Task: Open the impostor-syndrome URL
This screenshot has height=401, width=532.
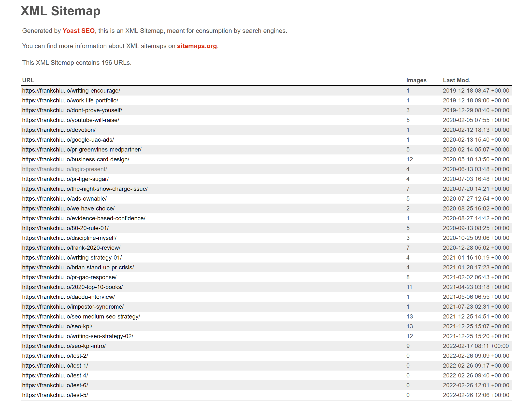Action: click(73, 307)
